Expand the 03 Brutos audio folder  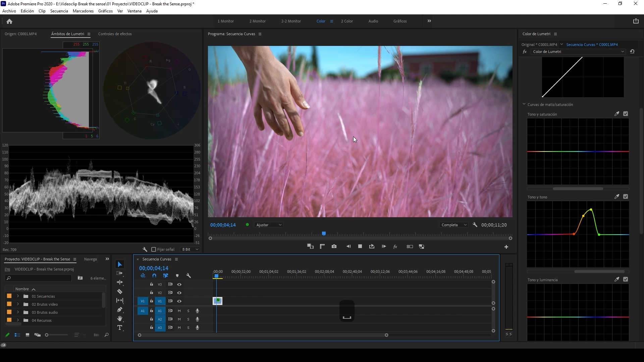[x=18, y=312]
